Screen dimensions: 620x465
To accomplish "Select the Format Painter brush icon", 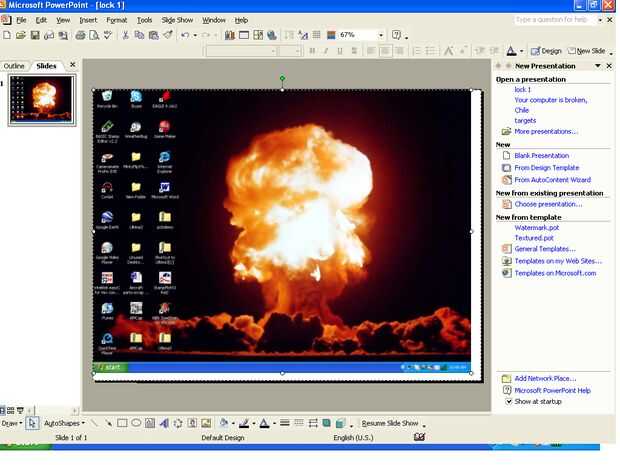I will click(168, 35).
